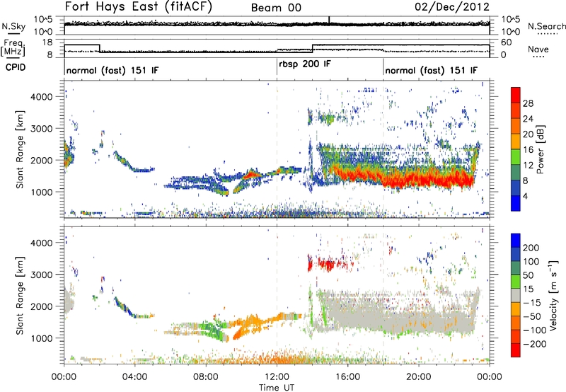Screen dimensions: 566x392
Task: Click the noise spike at 15:00 in N.Sky panel
Action: (x=329, y=21)
